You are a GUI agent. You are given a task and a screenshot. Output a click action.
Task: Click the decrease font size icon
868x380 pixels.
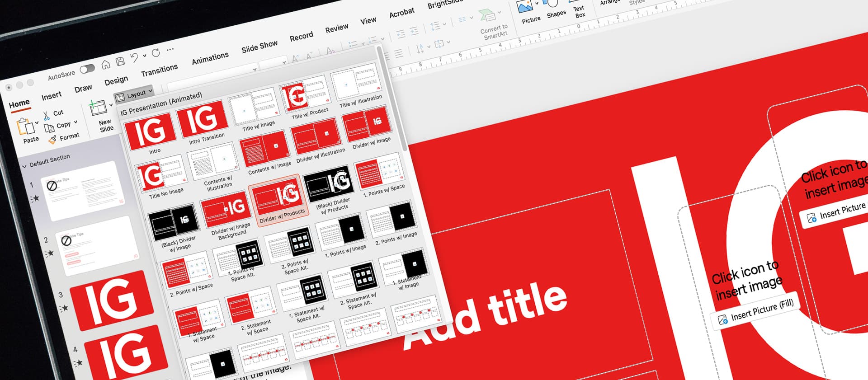pos(310,56)
